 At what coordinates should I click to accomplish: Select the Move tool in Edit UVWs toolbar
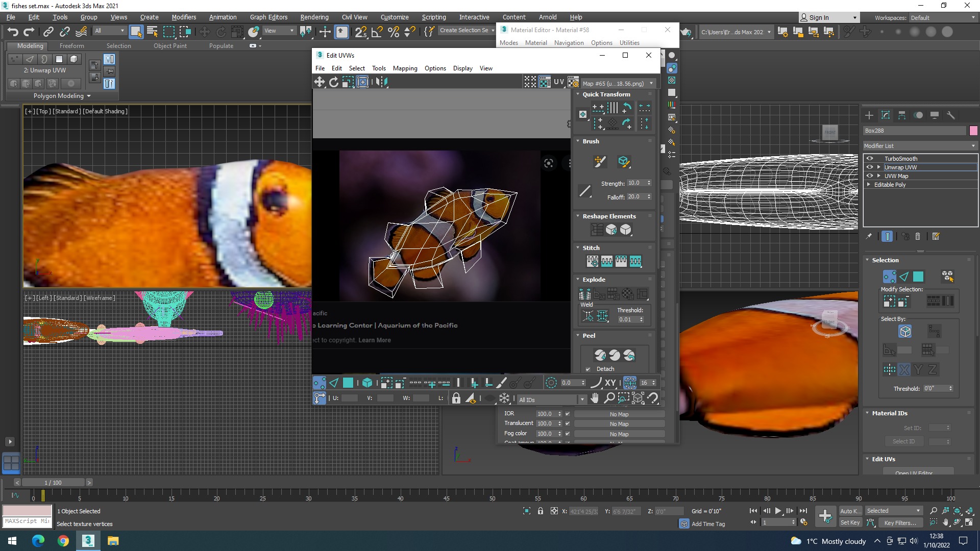tap(320, 82)
